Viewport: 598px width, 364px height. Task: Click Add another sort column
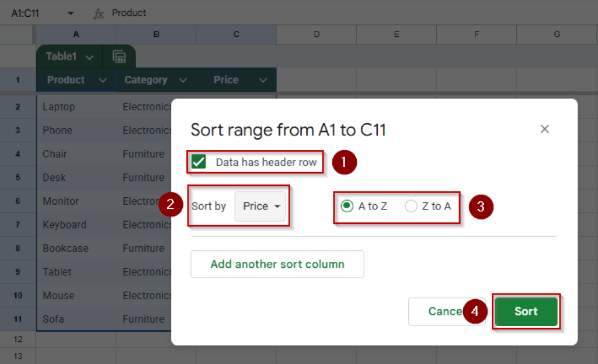coord(277,264)
